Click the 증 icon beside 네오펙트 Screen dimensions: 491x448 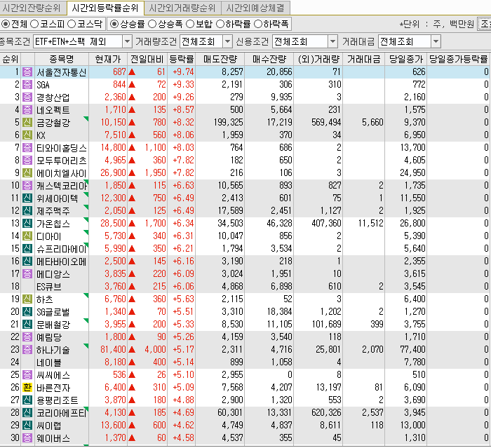click(x=27, y=110)
